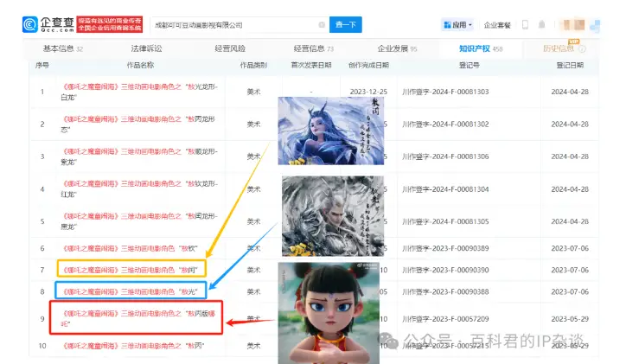
Task: Switch to the 企业发展 tab
Action: [397, 48]
